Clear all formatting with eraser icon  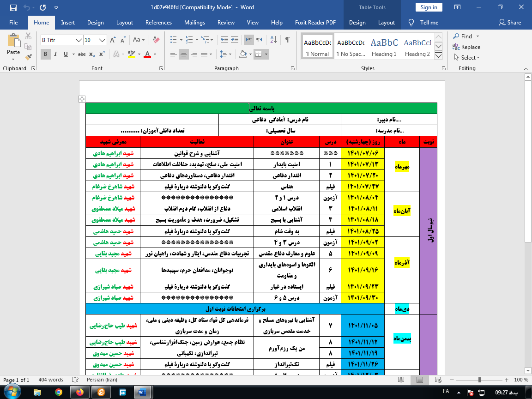coord(156,40)
